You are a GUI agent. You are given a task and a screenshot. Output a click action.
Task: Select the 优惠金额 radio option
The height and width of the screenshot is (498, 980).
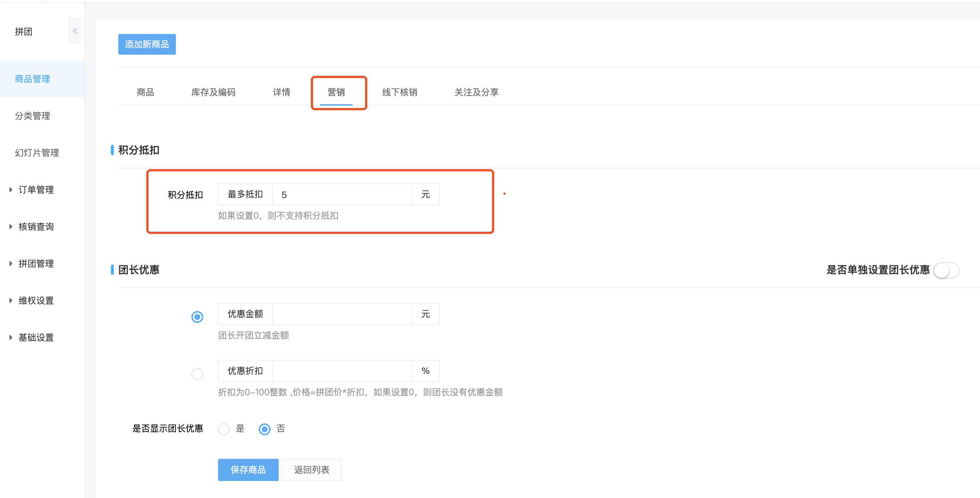197,317
